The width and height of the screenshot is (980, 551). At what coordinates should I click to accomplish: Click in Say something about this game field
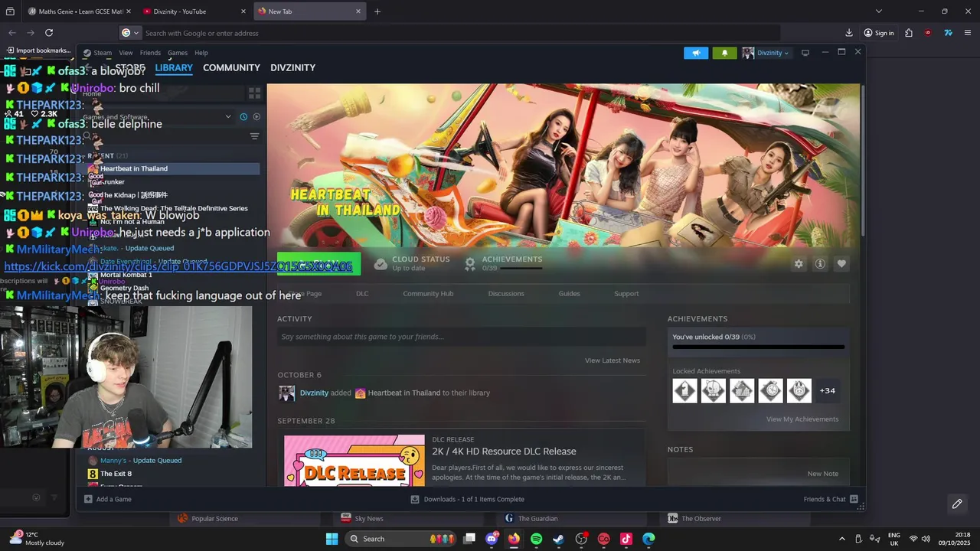(x=462, y=337)
